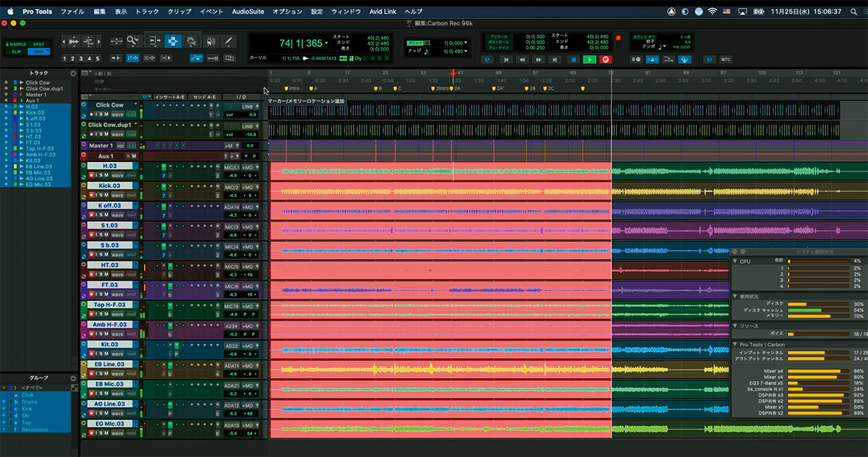This screenshot has width=868, height=457.
Task: Click the Go to End button
Action: tap(555, 59)
